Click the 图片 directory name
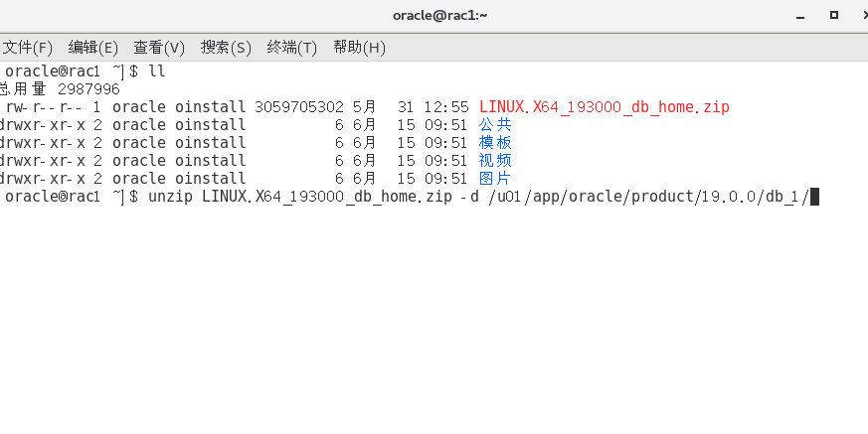 pos(494,179)
